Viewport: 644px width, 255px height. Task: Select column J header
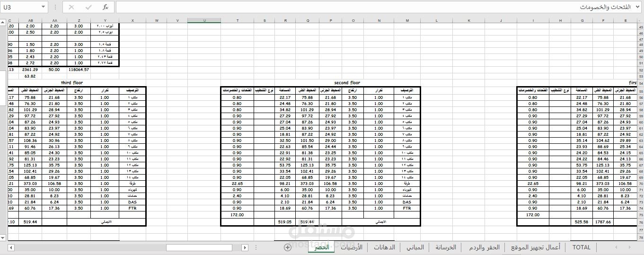point(501,21)
